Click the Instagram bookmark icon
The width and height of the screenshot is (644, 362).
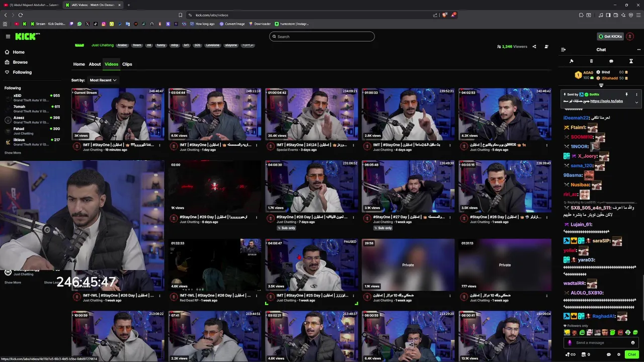pos(104,24)
